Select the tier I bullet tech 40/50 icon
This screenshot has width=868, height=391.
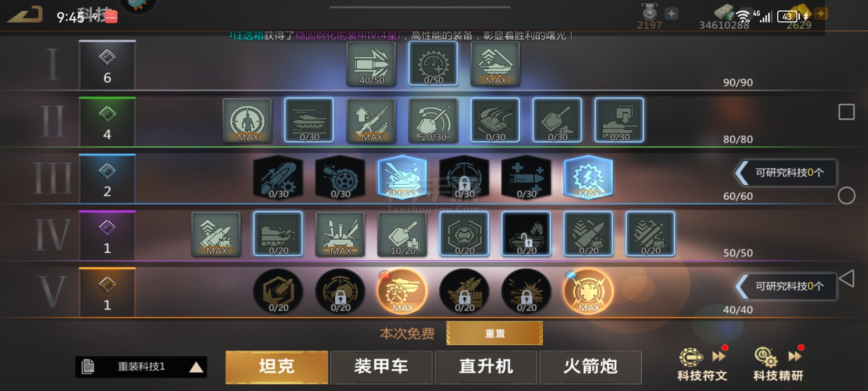tap(371, 64)
